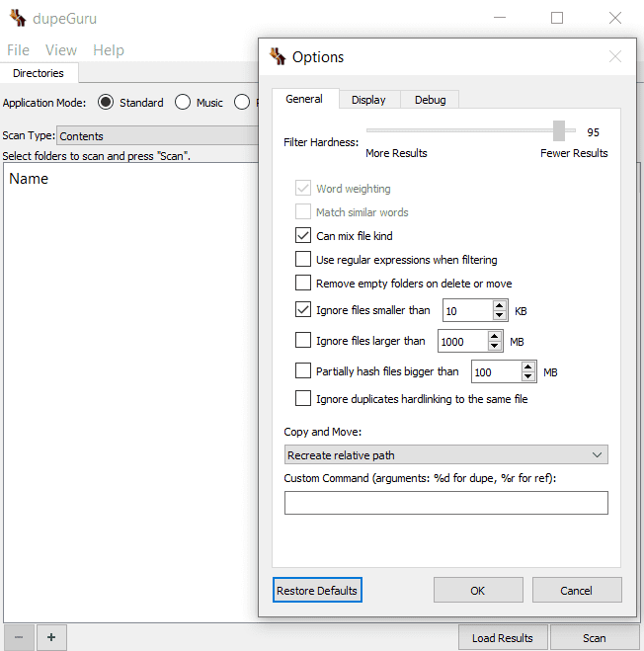
Task: Decrease the larger-than MB value using down arrow
Action: click(494, 347)
